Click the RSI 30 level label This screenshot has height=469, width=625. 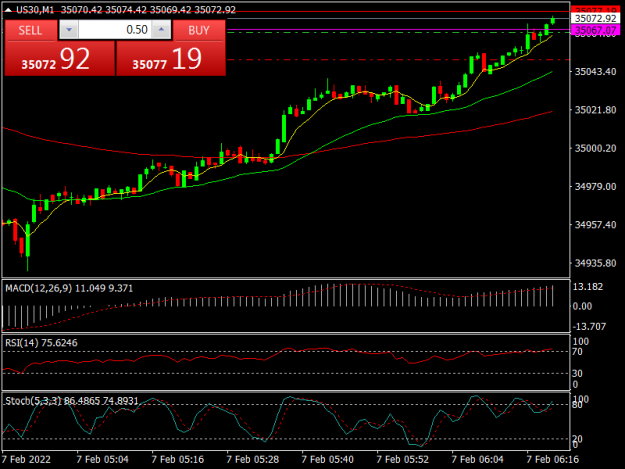[578, 373]
